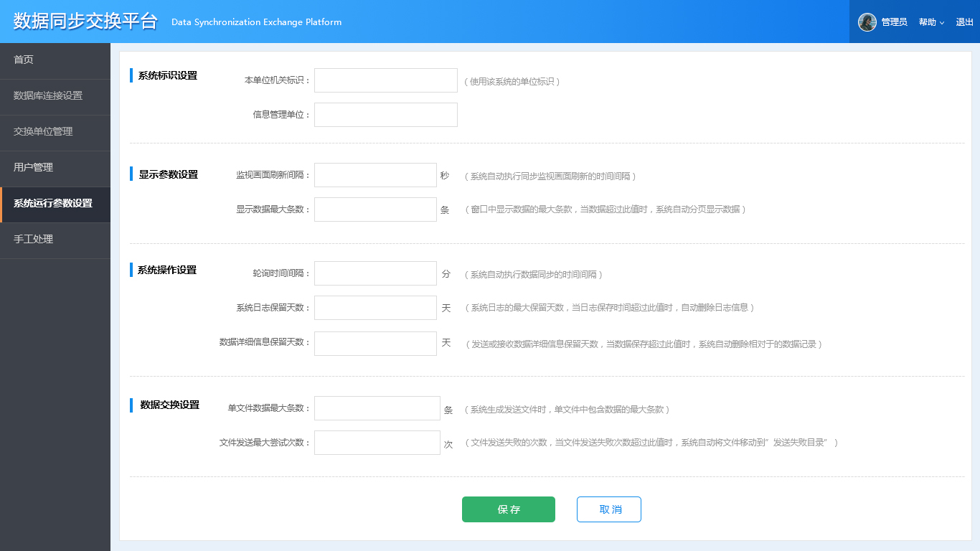The width and height of the screenshot is (980, 551).
Task: Click the 本单位机关标识 input field
Action: pyautogui.click(x=386, y=80)
